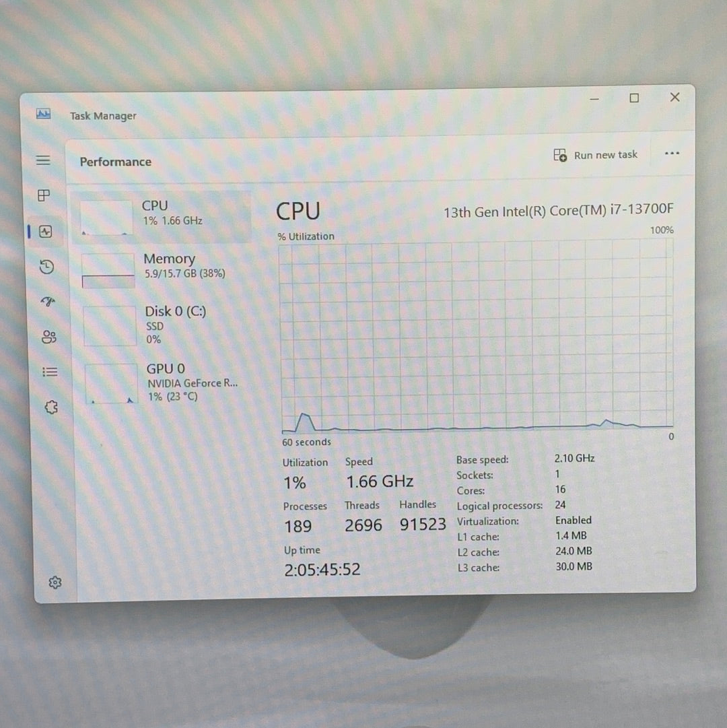Image resolution: width=727 pixels, height=728 pixels.
Task: Click the '% Utilization' graph label
Action: [x=306, y=236]
